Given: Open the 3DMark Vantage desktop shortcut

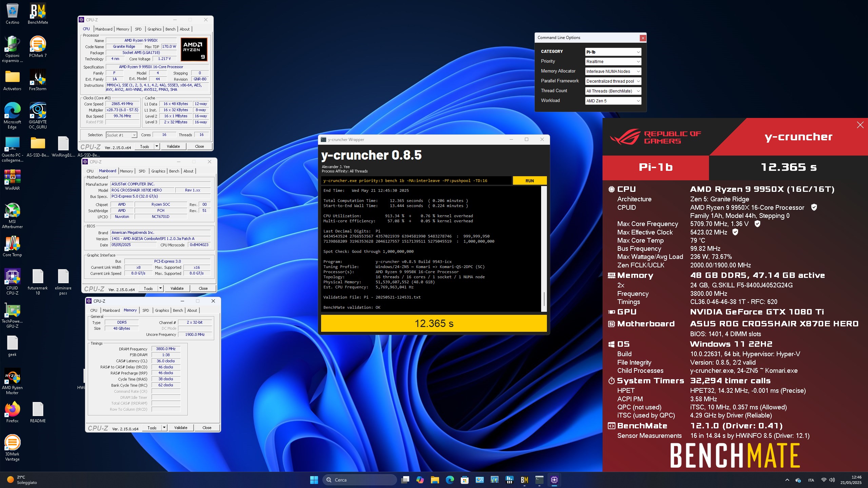Looking at the screenshot, I should [12, 448].
